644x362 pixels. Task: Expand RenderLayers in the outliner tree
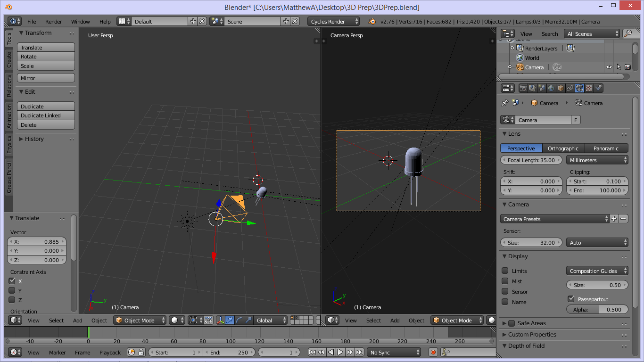(512, 48)
